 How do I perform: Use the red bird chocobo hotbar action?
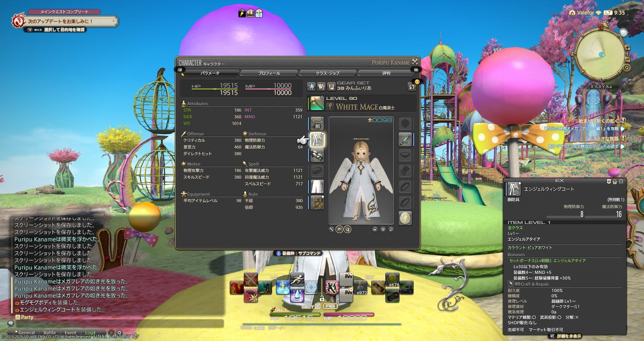236,288
